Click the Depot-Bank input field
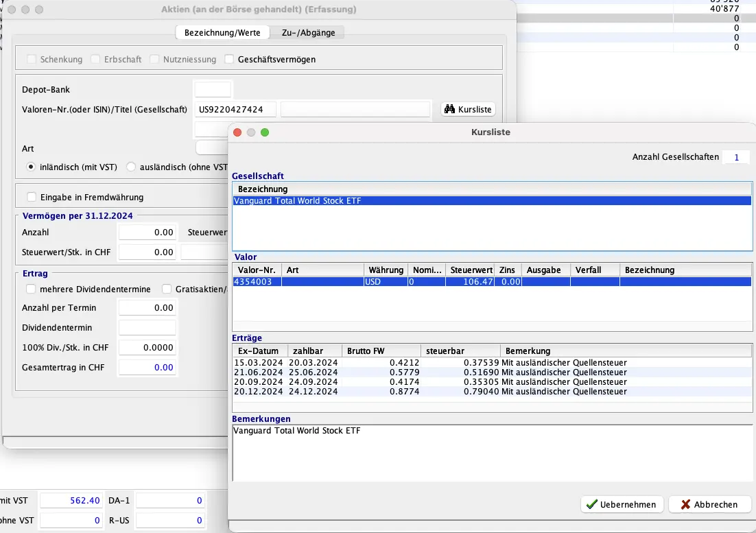This screenshot has height=533, width=756. pyautogui.click(x=213, y=90)
